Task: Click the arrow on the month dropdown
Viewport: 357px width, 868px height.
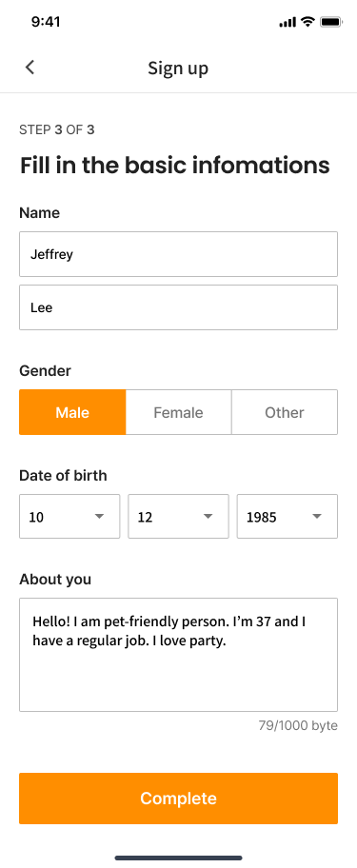Action: click(208, 516)
